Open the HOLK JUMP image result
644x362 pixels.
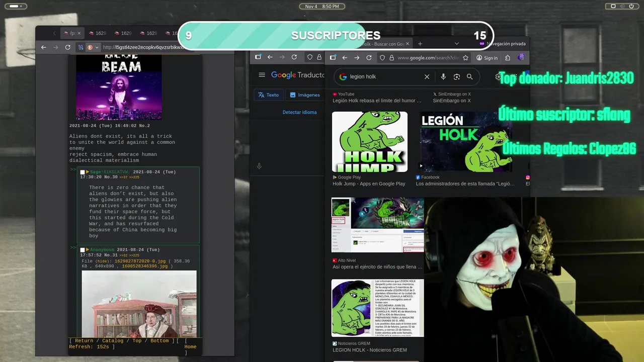pos(370,142)
